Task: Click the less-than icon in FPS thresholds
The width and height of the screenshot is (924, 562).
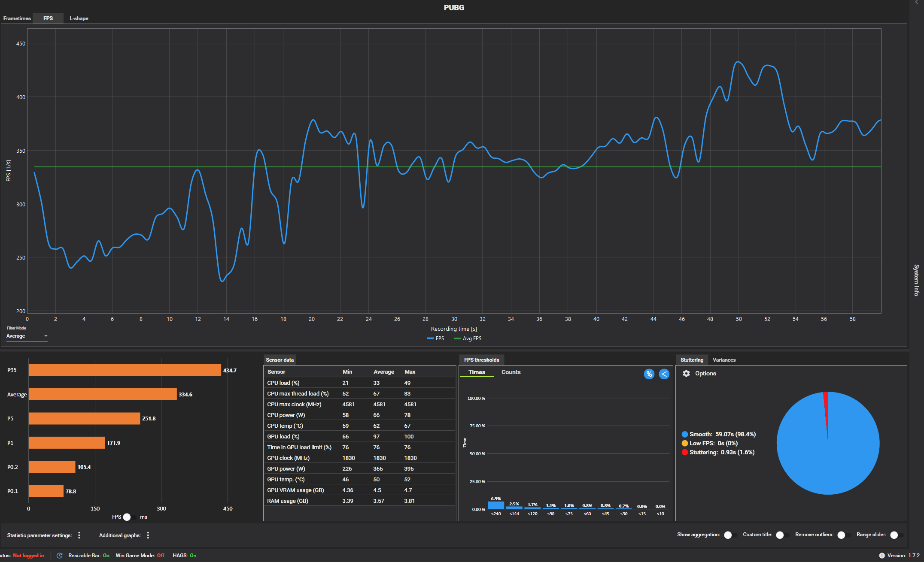Action: [664, 374]
